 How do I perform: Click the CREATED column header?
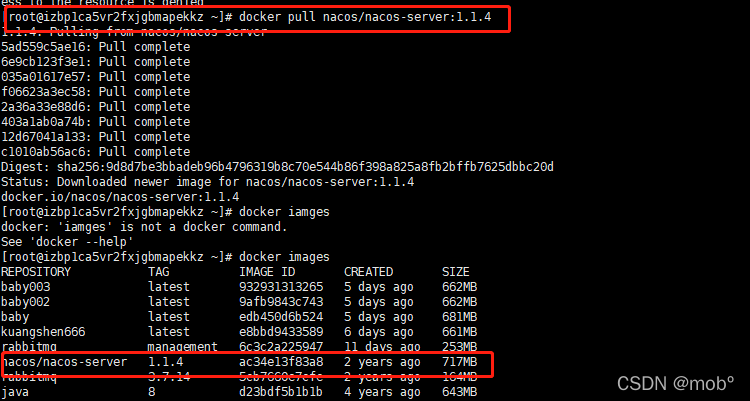368,272
